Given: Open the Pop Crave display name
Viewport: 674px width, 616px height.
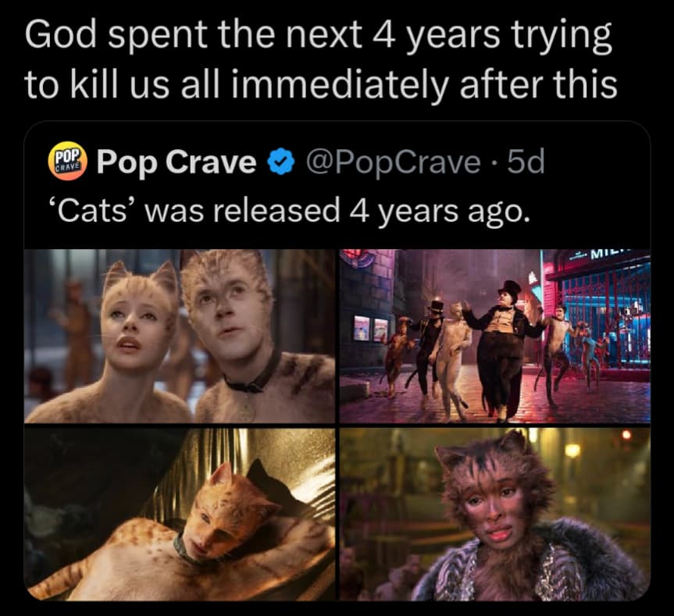Looking at the screenshot, I should 176,162.
